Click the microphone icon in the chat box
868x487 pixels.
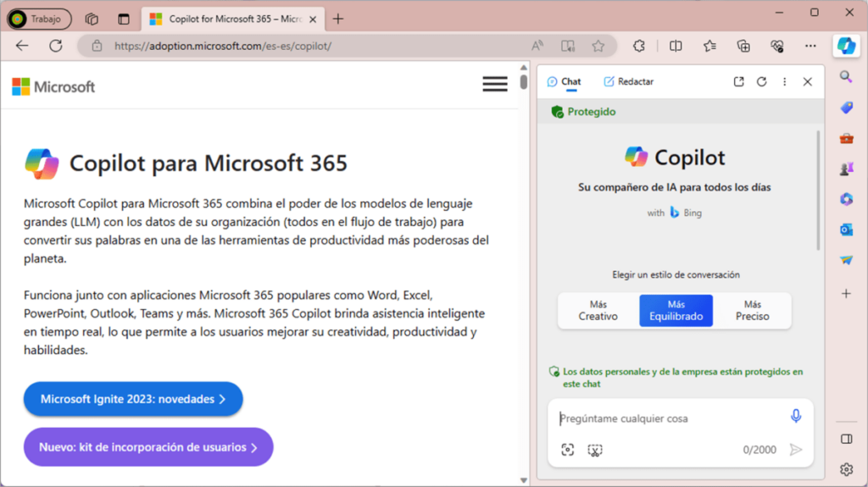pos(795,416)
